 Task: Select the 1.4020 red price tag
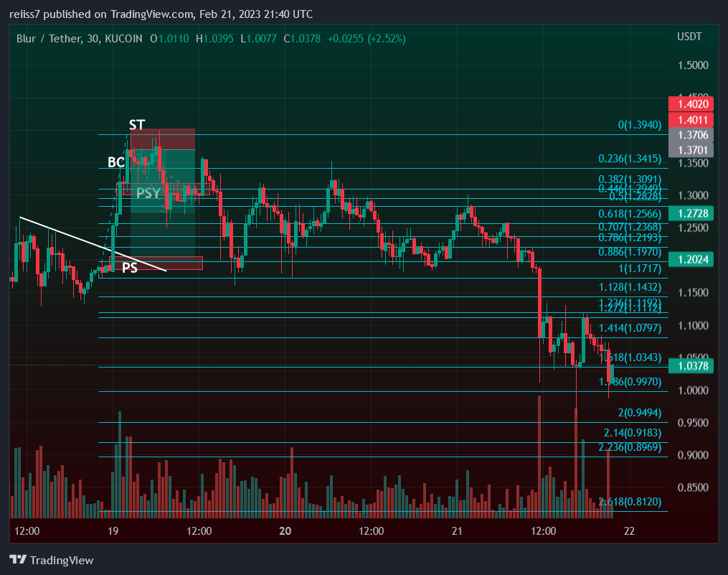pyautogui.click(x=691, y=104)
